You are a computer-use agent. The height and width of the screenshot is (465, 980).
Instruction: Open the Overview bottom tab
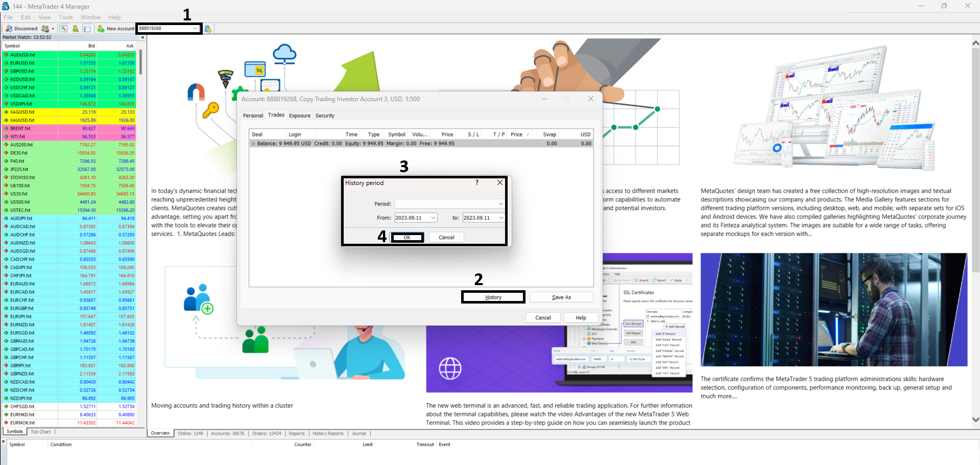pyautogui.click(x=160, y=433)
